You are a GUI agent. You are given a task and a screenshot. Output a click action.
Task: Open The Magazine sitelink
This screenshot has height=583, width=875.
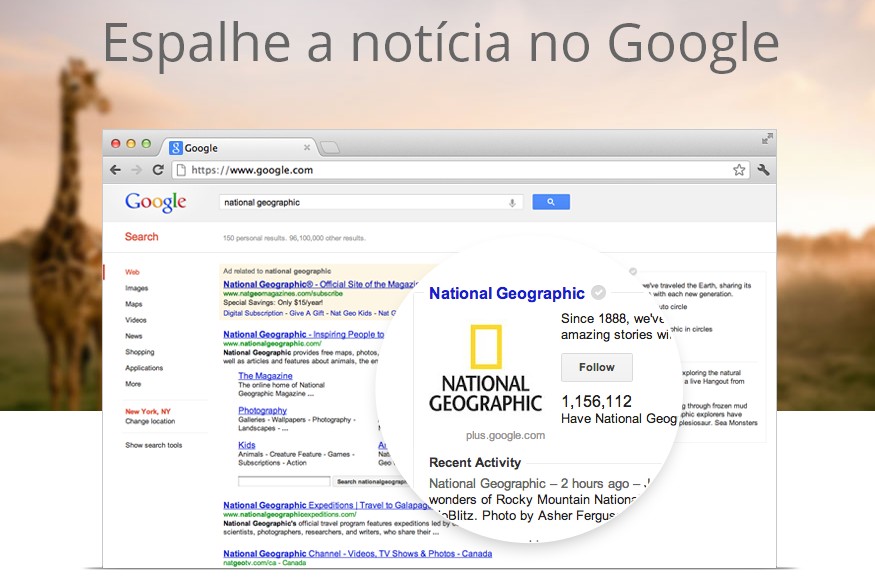[x=265, y=375]
